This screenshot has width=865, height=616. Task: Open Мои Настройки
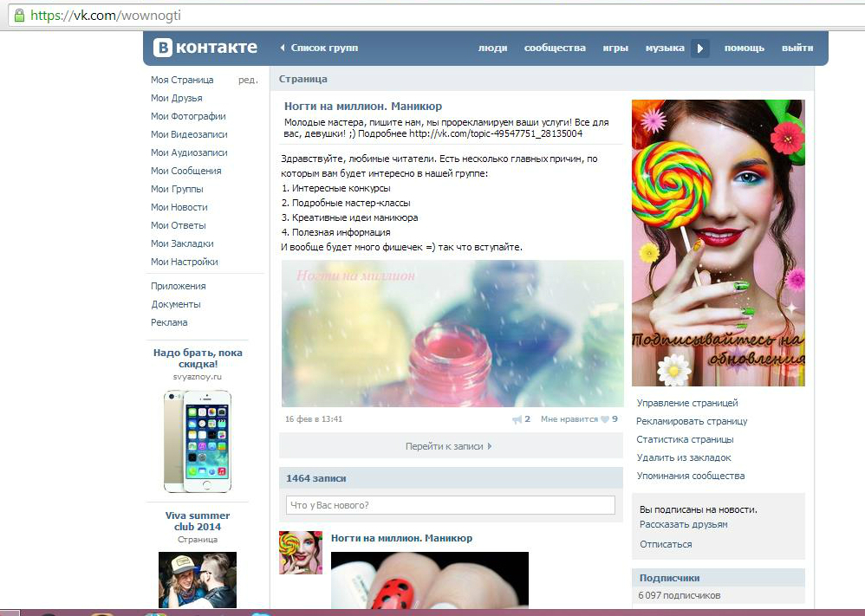(x=185, y=262)
